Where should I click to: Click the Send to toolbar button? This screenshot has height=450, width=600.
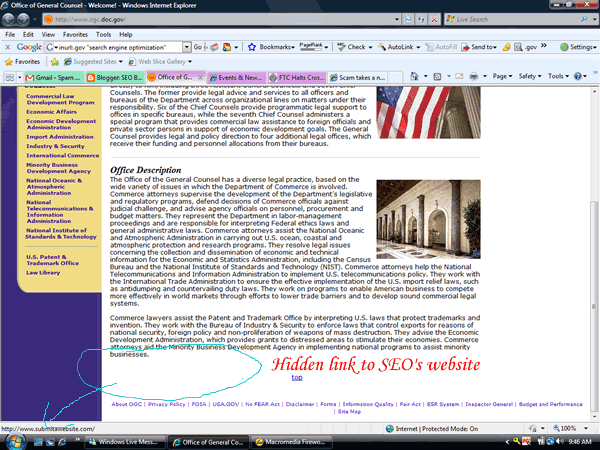[479, 47]
